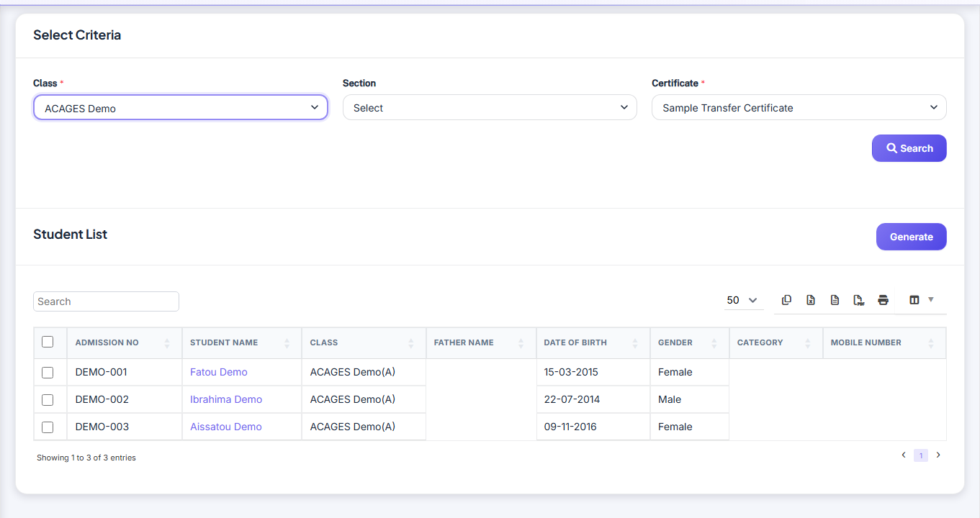Copy the student table to clipboard
Image resolution: width=980 pixels, height=518 pixels.
pos(786,300)
